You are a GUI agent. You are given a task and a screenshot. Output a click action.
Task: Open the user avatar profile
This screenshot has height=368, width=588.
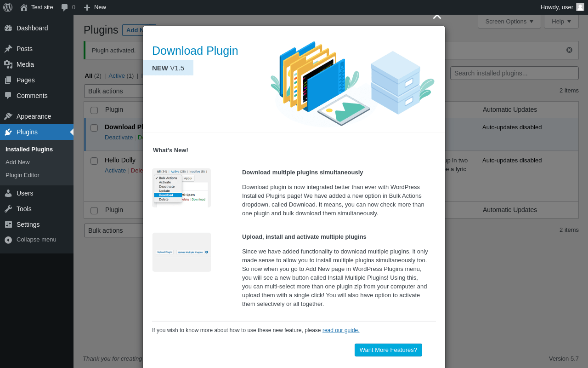tap(580, 7)
